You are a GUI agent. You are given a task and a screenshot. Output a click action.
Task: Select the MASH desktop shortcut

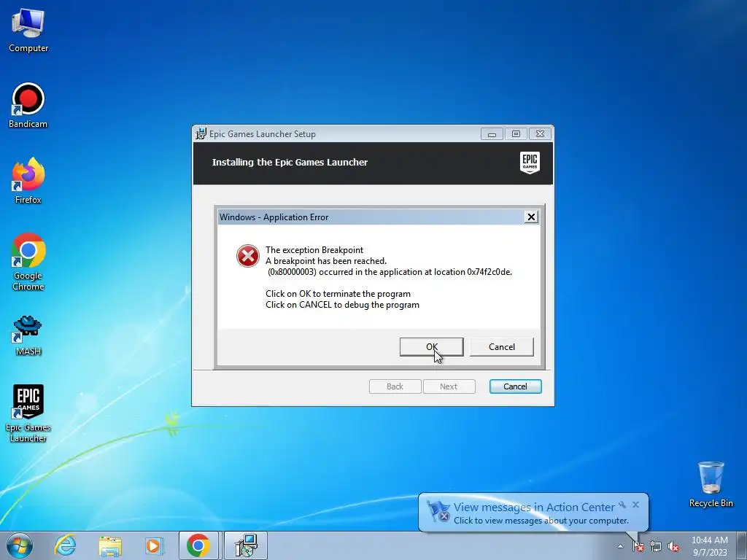(28, 335)
